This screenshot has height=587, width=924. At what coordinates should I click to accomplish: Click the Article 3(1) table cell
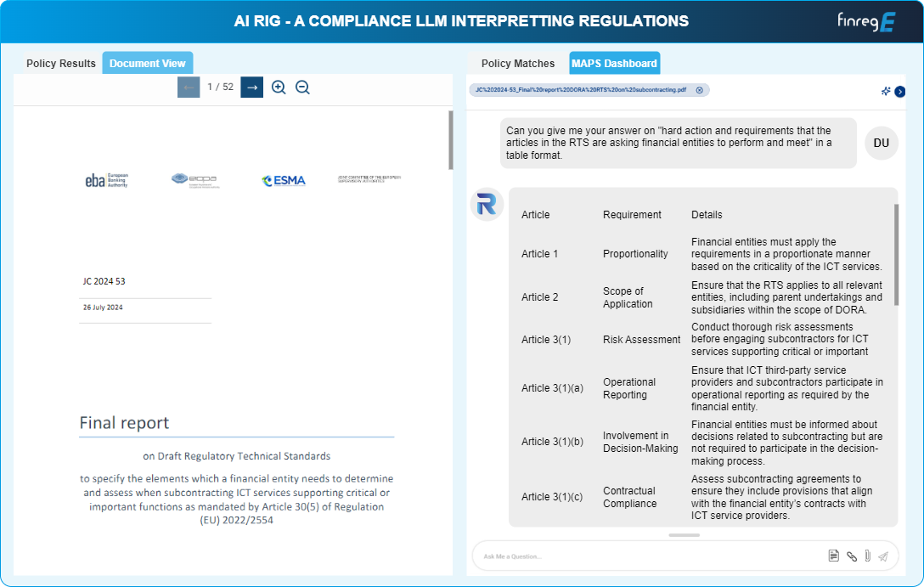(x=546, y=340)
